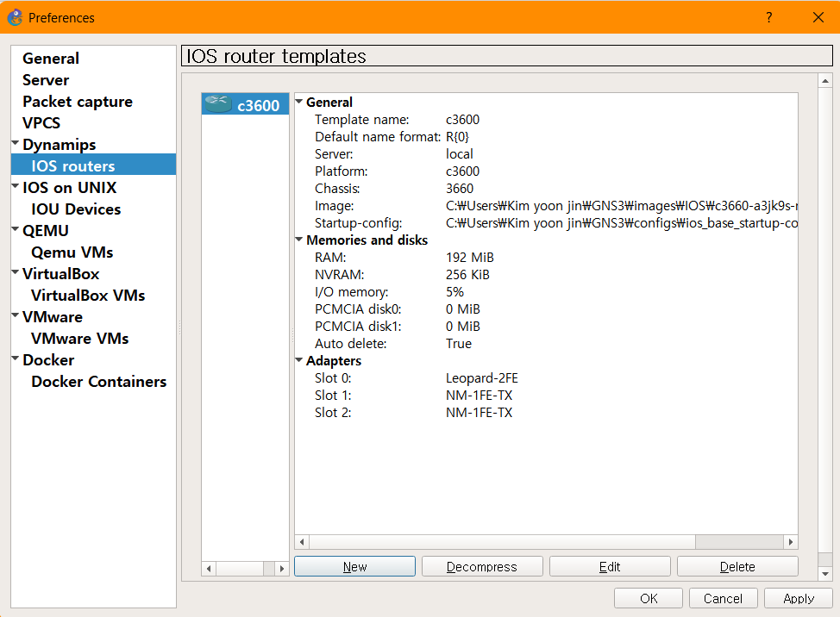Collapse the Dynamips tree section

(x=16, y=143)
